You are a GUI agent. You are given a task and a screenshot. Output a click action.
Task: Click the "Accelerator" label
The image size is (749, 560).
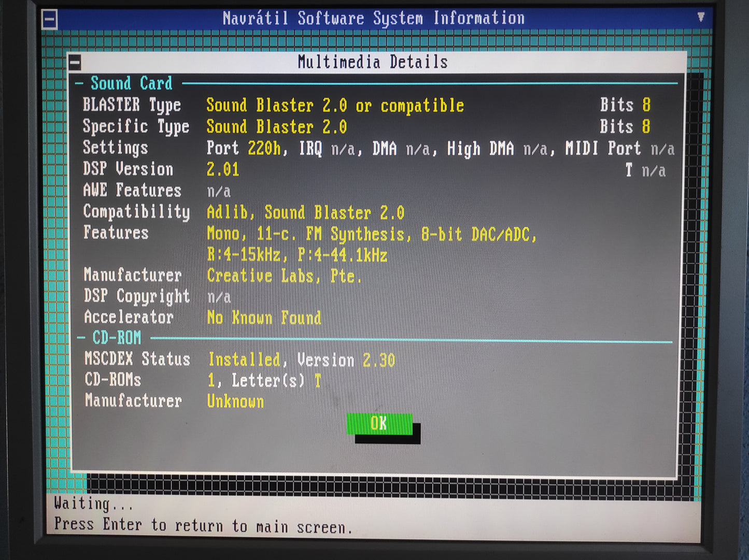[129, 317]
